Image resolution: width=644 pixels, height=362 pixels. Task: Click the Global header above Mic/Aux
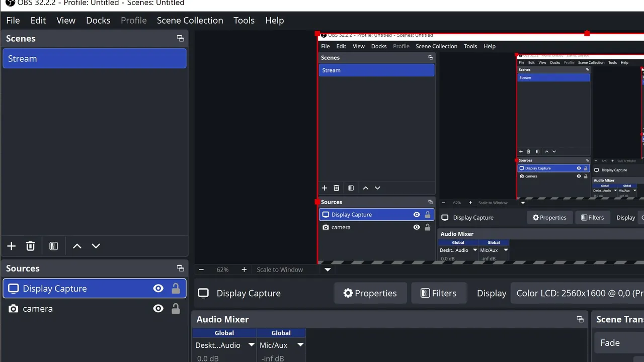[281, 333]
